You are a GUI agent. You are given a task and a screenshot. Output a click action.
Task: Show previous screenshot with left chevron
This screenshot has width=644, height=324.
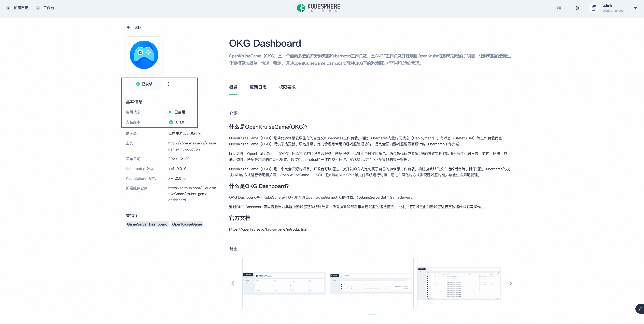[233, 283]
